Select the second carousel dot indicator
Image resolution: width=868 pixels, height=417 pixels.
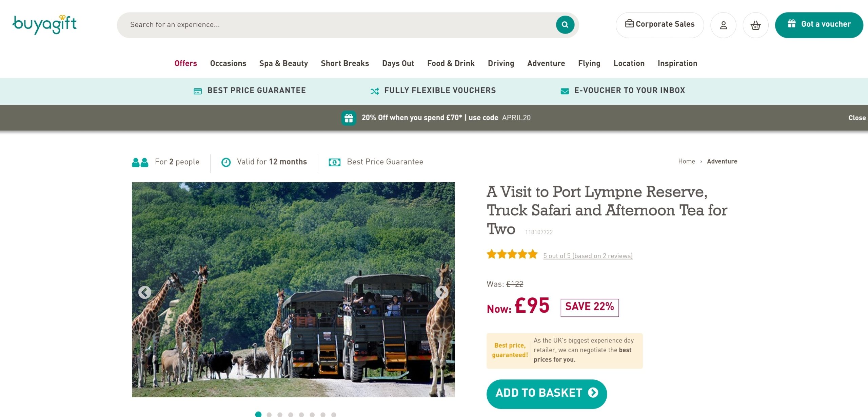pyautogui.click(x=269, y=415)
